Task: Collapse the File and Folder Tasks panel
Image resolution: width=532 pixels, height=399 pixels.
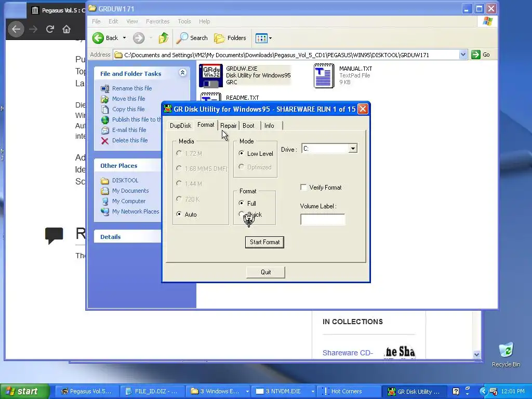Action: pos(182,73)
